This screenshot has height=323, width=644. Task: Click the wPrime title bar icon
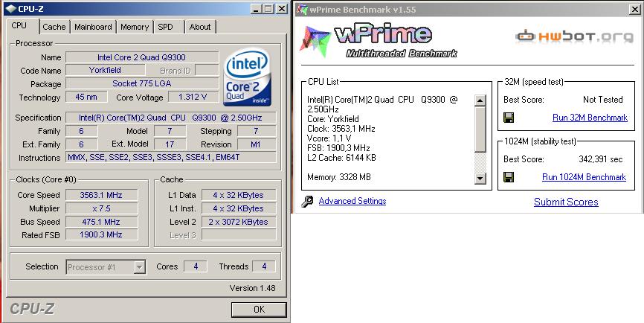(x=302, y=9)
